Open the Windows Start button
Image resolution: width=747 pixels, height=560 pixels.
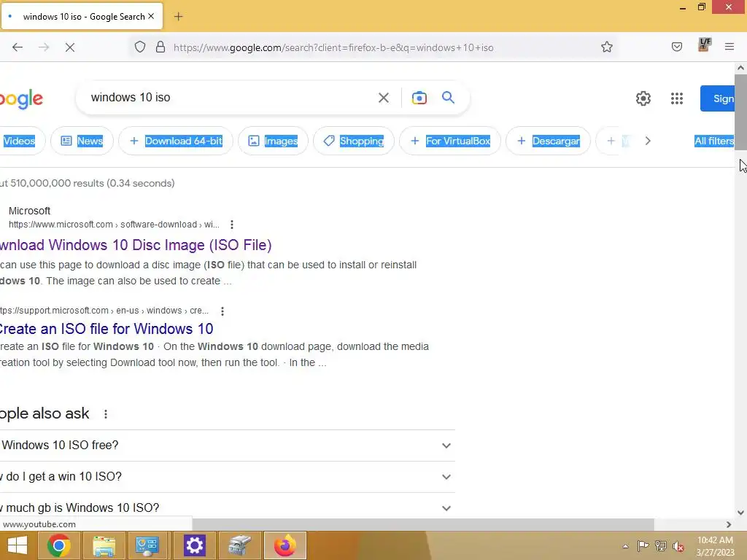(x=18, y=545)
